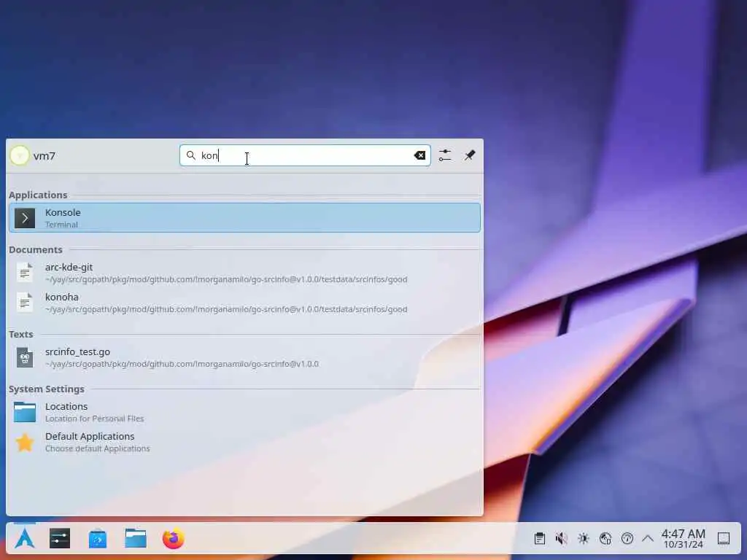Pin the launcher menu open

point(470,155)
